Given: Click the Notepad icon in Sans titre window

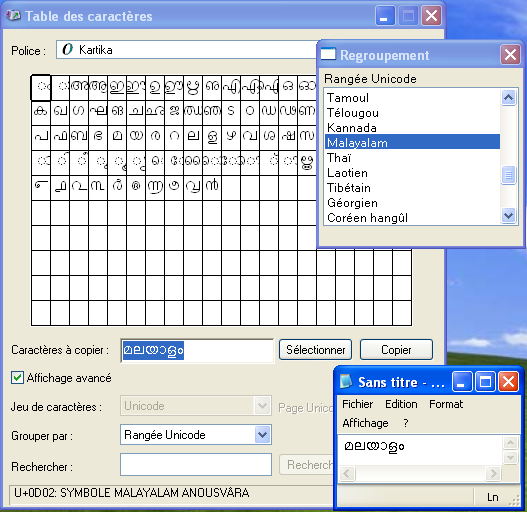Looking at the screenshot, I should coord(346,382).
